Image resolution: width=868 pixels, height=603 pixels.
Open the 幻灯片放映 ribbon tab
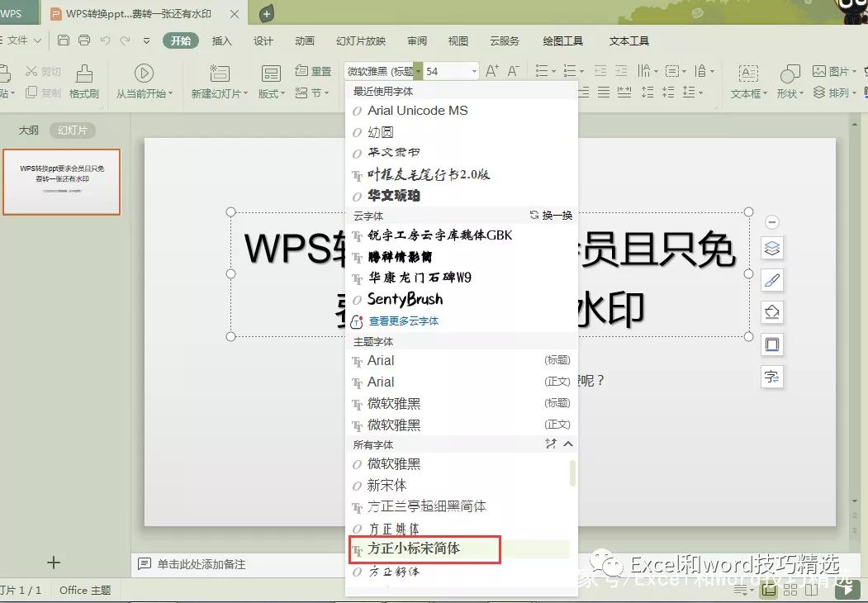pos(360,40)
